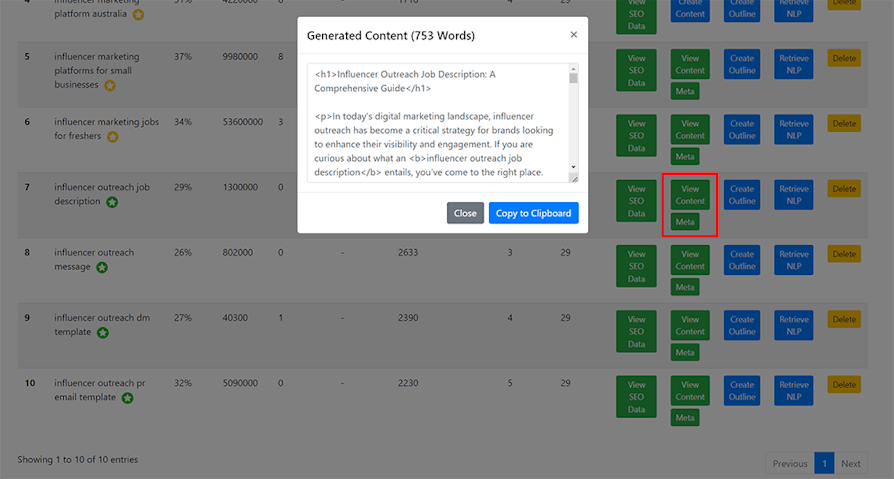Image resolution: width=894 pixels, height=479 pixels.
Task: Click inside the generated content text area
Action: (x=438, y=122)
